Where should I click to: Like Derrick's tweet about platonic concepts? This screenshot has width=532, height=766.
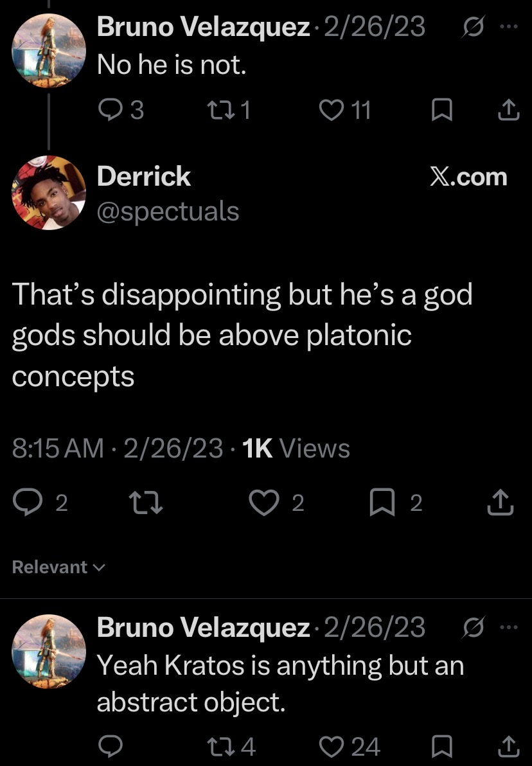click(x=264, y=503)
